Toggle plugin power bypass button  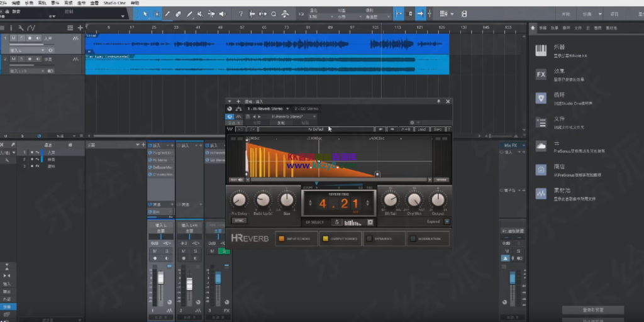pos(230,116)
